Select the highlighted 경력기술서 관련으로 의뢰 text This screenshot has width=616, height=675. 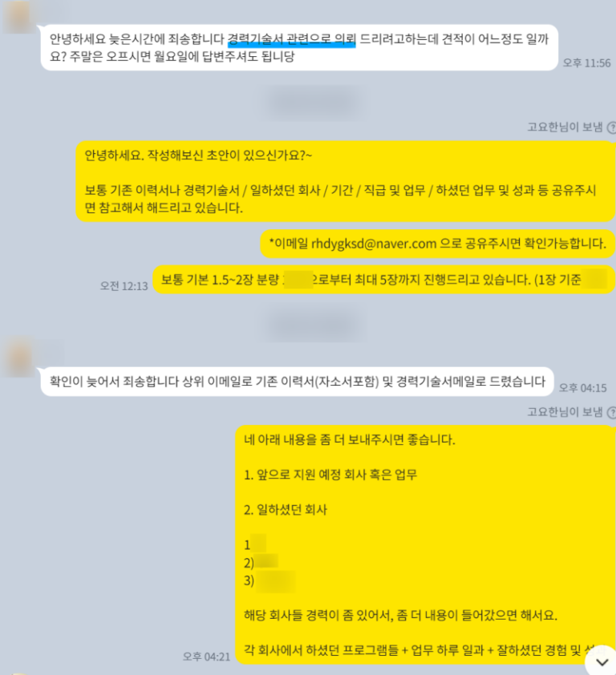tap(291, 39)
